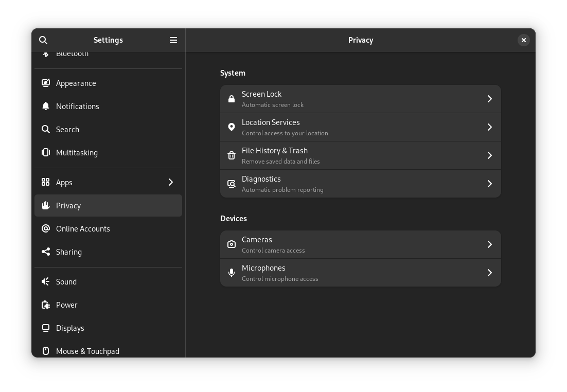Image resolution: width=567 pixels, height=392 pixels.
Task: Click the search magnifier icon in the sidebar
Action: (x=43, y=40)
